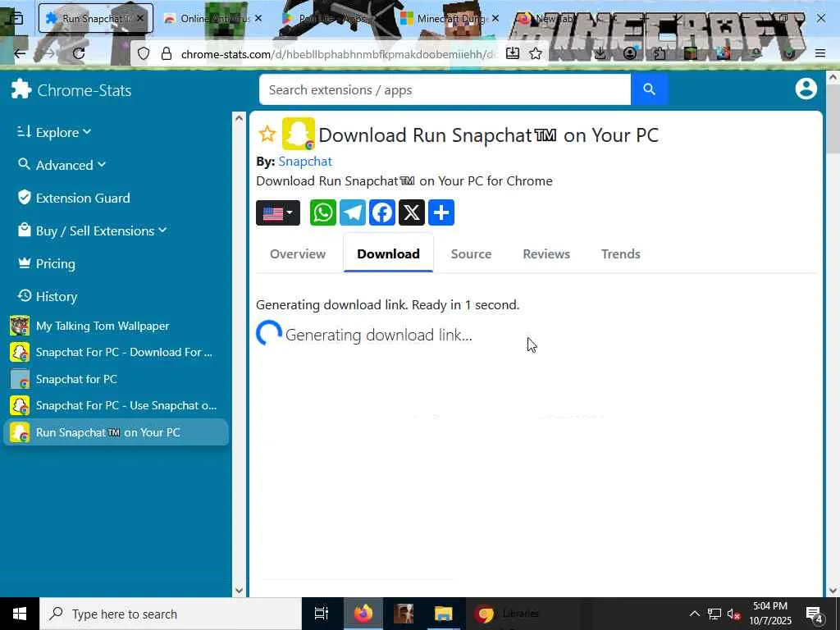The width and height of the screenshot is (840, 630).
Task: Reload the page in browser toolbar
Action: (x=79, y=53)
